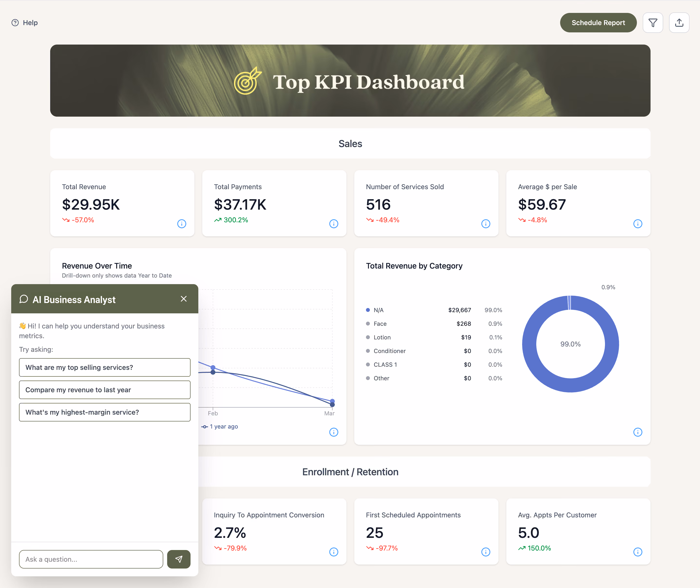Click the 516 services sold value

point(378,204)
